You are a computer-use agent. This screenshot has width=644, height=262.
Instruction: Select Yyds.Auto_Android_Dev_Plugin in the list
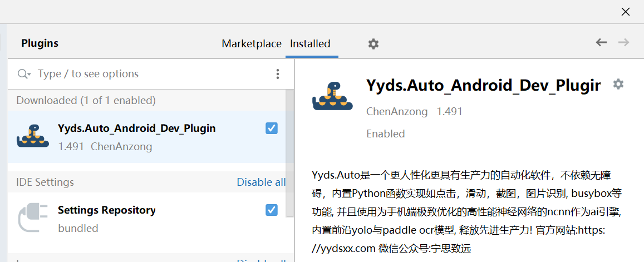(x=147, y=137)
